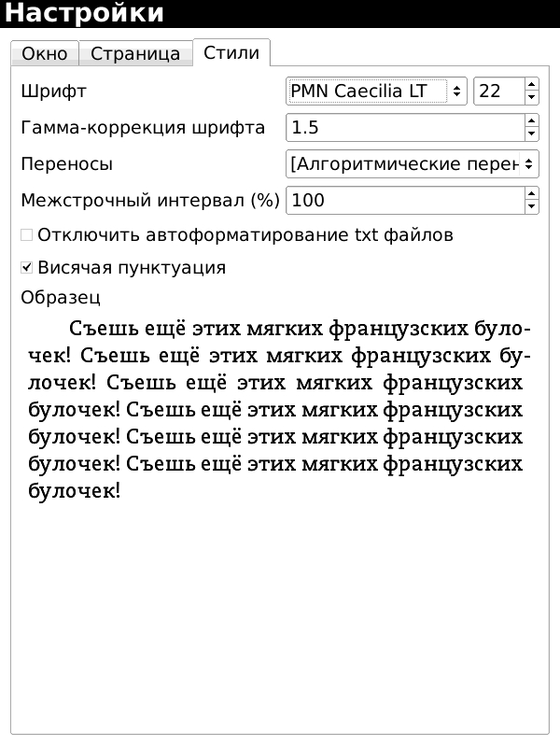Switch to the Окно tab
The image size is (560, 747).
point(45,54)
